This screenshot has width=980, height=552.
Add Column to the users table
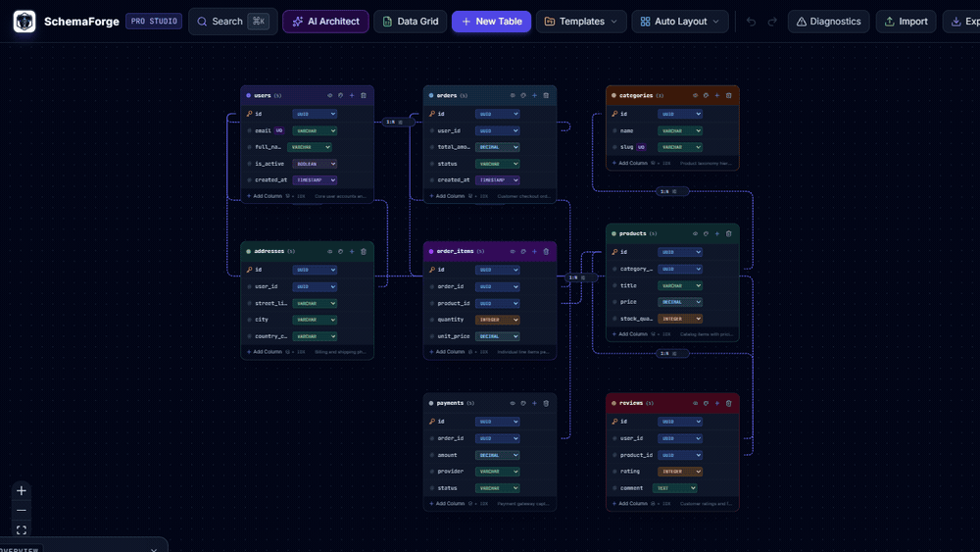pyautogui.click(x=265, y=196)
